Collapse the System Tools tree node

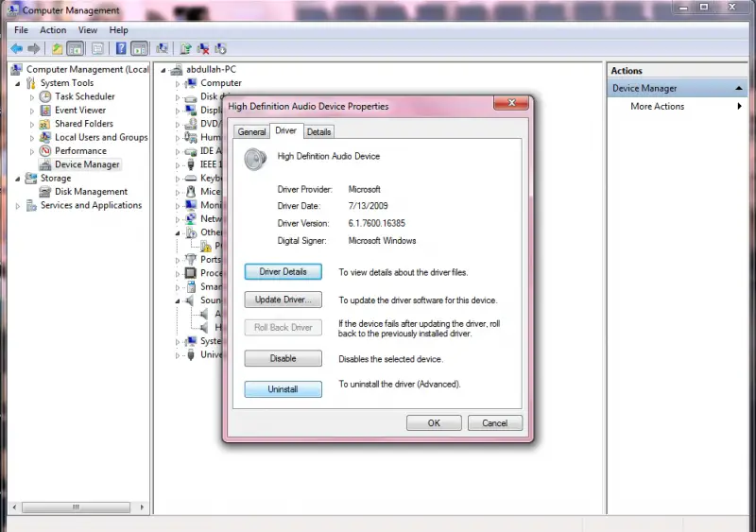pyautogui.click(x=18, y=83)
